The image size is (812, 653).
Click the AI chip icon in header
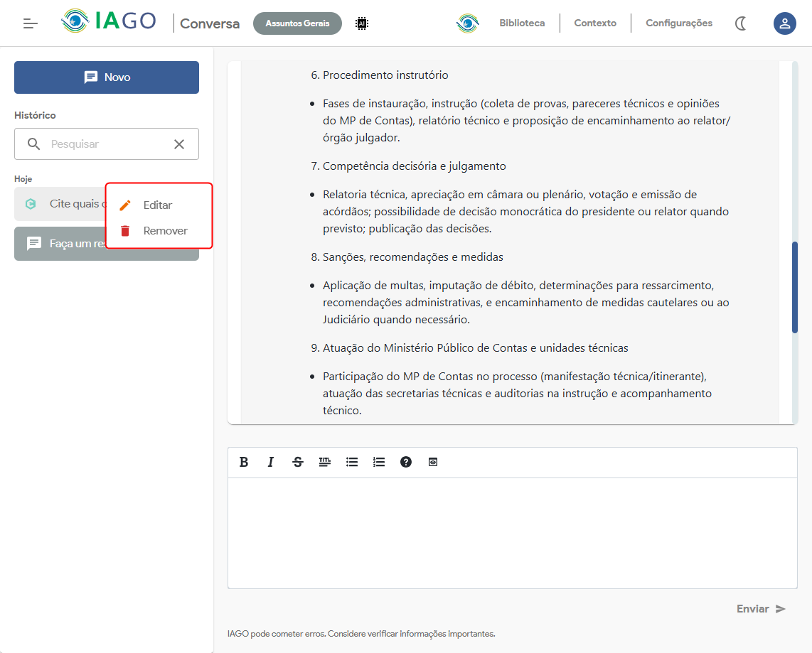362,23
